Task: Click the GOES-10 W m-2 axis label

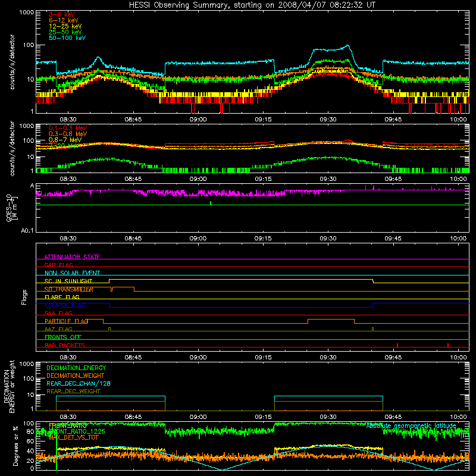Action: pyautogui.click(x=12, y=208)
